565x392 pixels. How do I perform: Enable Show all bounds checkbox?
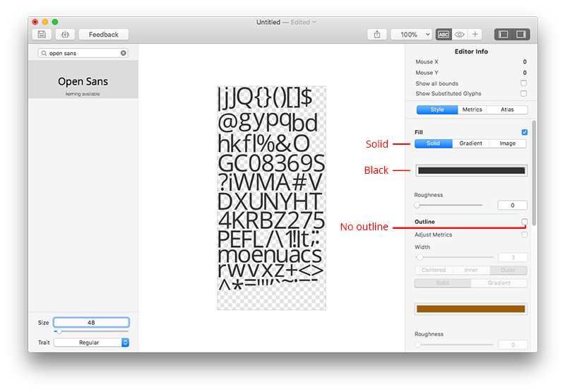tap(523, 83)
